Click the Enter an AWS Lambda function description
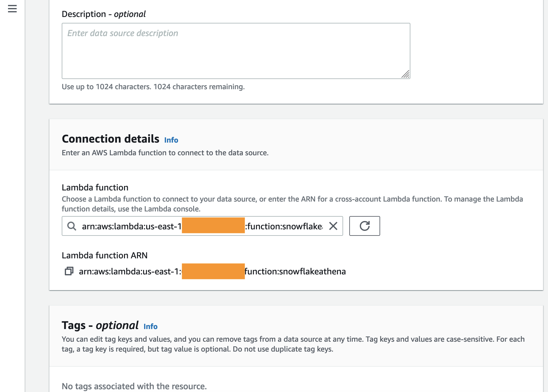 pyautogui.click(x=165, y=153)
